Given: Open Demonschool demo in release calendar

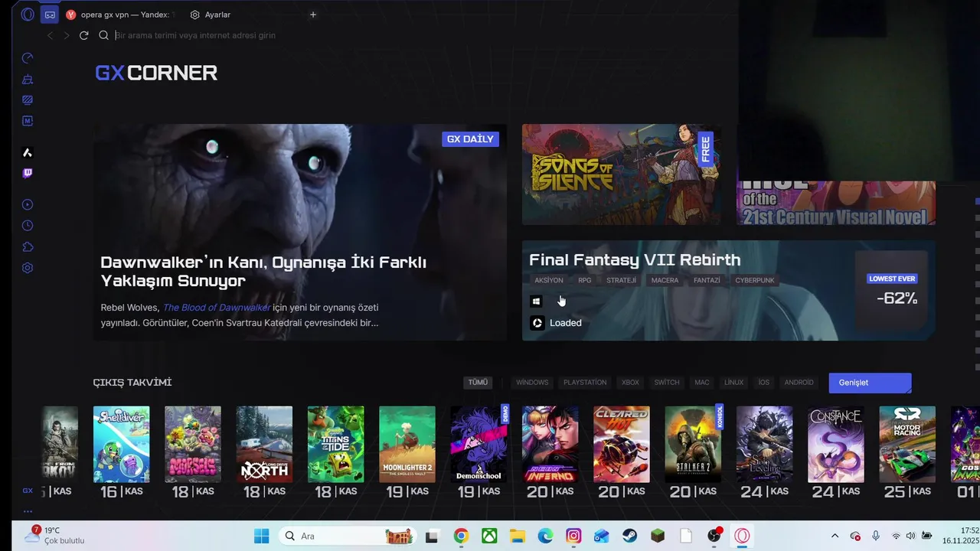Looking at the screenshot, I should pyautogui.click(x=479, y=445).
